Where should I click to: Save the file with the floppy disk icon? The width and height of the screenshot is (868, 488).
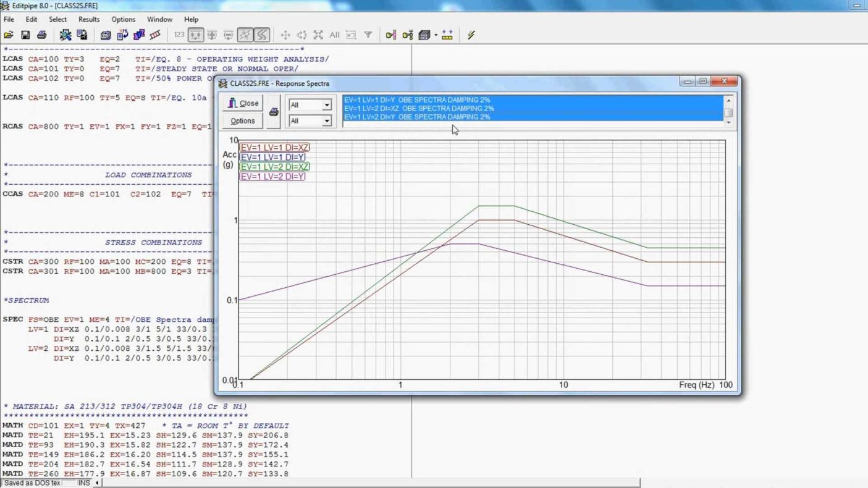pyautogui.click(x=25, y=35)
